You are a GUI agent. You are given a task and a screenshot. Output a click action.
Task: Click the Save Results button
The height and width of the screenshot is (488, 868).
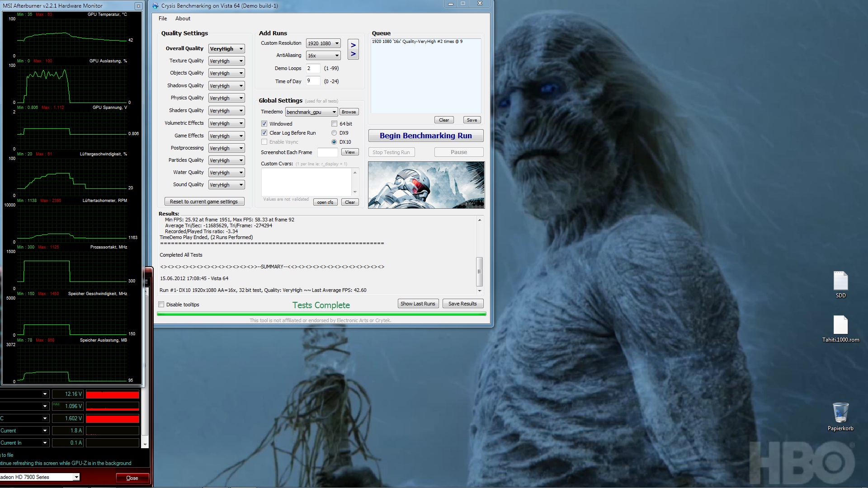462,304
